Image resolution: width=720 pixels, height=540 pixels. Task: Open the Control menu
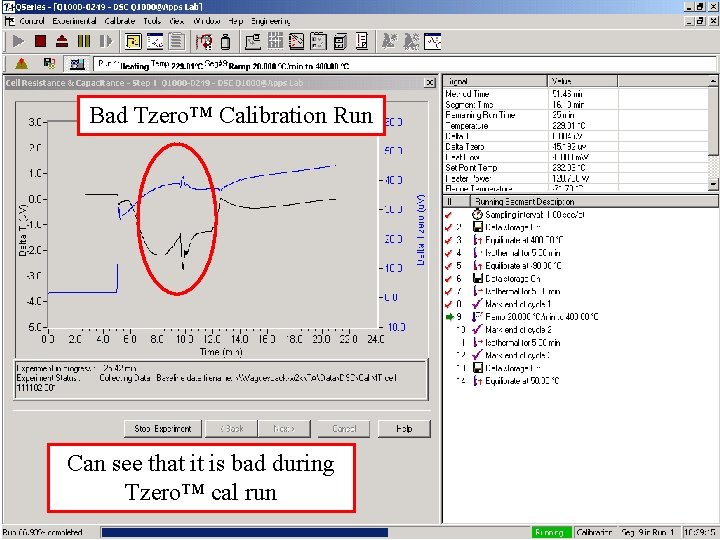pyautogui.click(x=32, y=21)
